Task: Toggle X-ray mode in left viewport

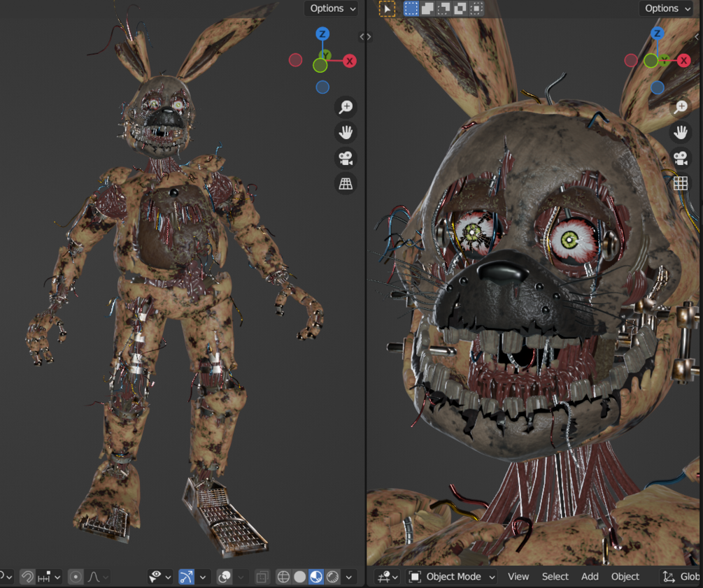Action: [x=262, y=577]
